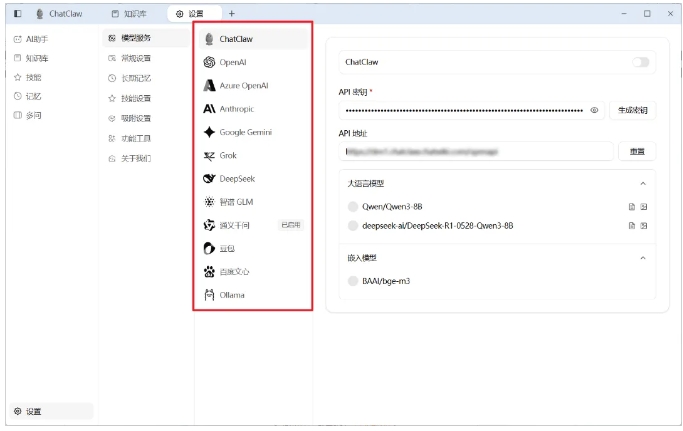The image size is (683, 431).
Task: Select the Qwen/Qwen3-8B model radio
Action: tap(352, 206)
